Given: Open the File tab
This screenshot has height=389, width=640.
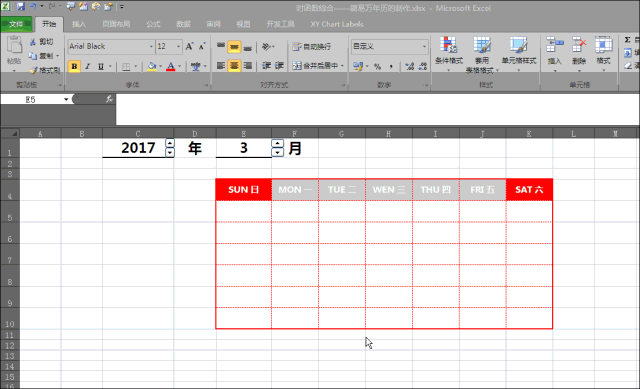Looking at the screenshot, I should click(16, 24).
